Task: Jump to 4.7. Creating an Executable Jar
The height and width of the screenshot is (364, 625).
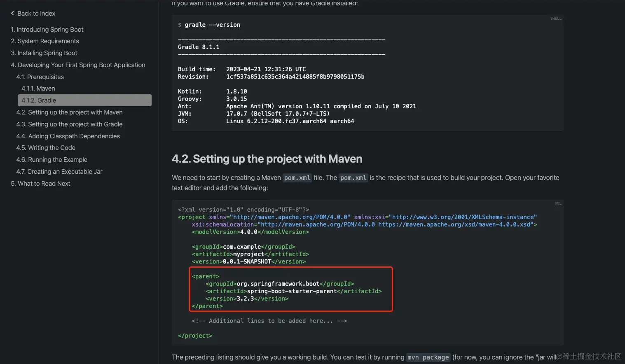Action: 59,172
